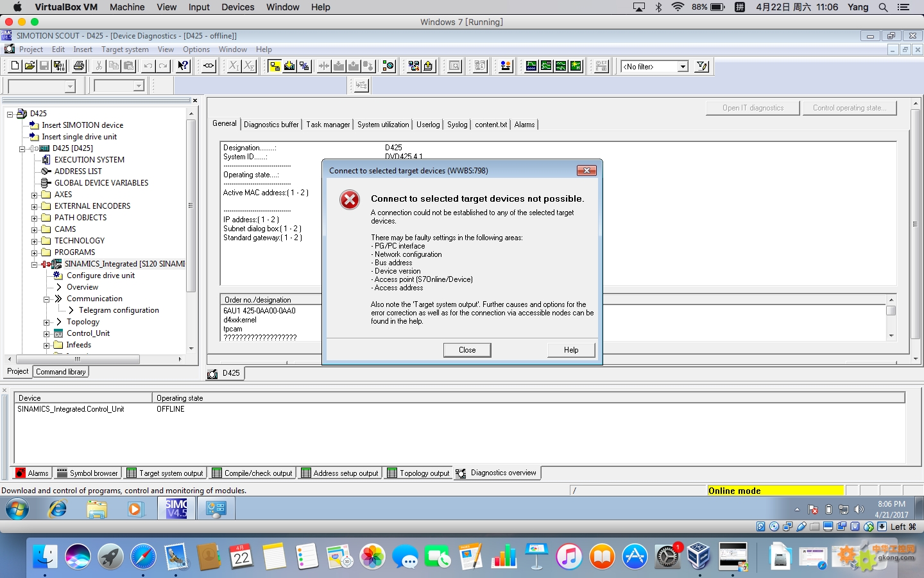Click Download project to target system icon
Viewport: 924px width, 578px height.
[x=289, y=66]
